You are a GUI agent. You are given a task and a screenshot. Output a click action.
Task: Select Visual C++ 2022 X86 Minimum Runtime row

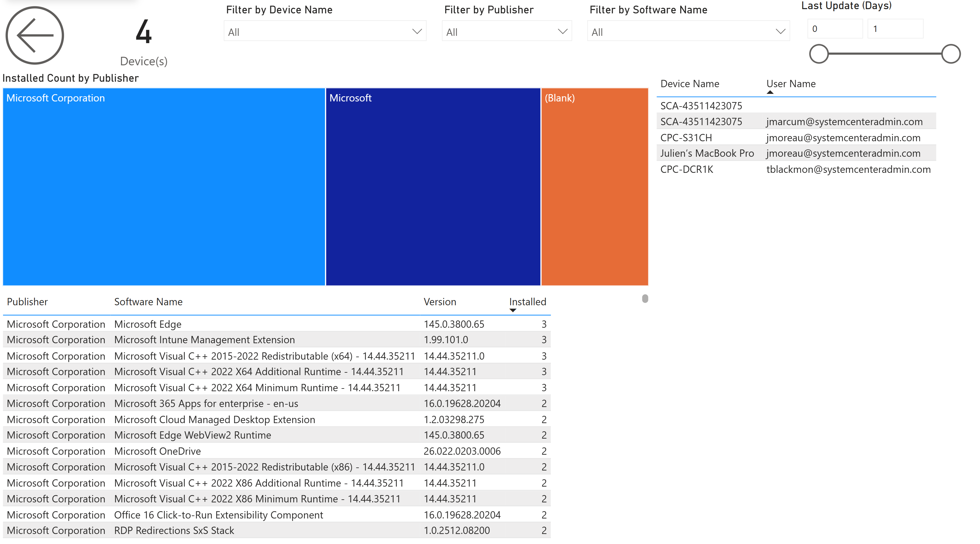coord(277,499)
